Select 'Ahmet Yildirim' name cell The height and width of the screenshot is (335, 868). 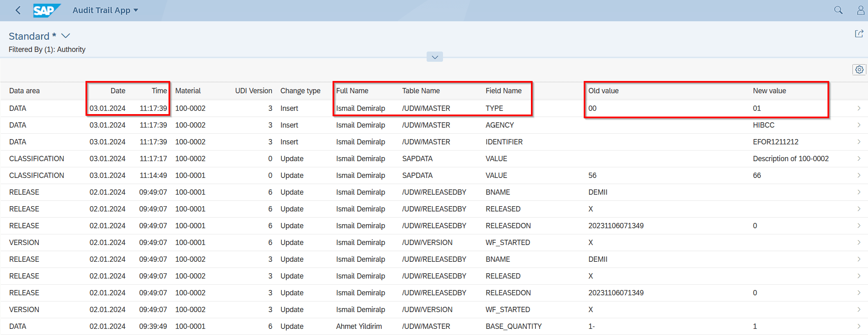[x=359, y=326]
